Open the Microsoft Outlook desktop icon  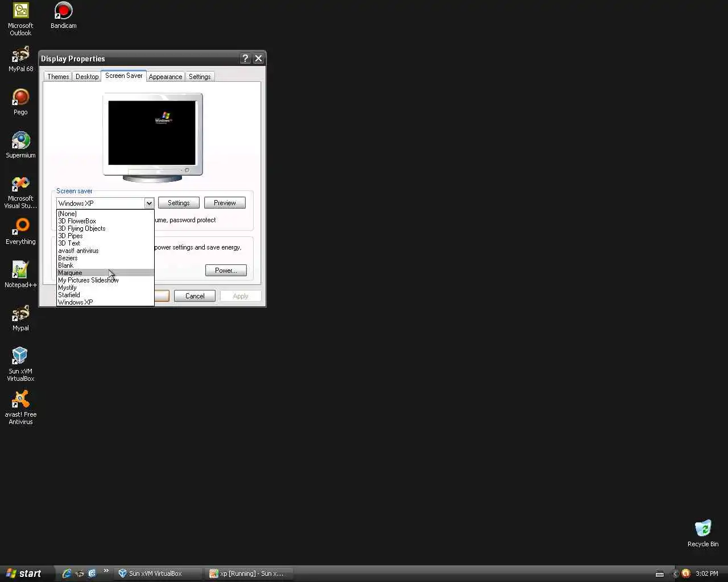click(x=20, y=19)
